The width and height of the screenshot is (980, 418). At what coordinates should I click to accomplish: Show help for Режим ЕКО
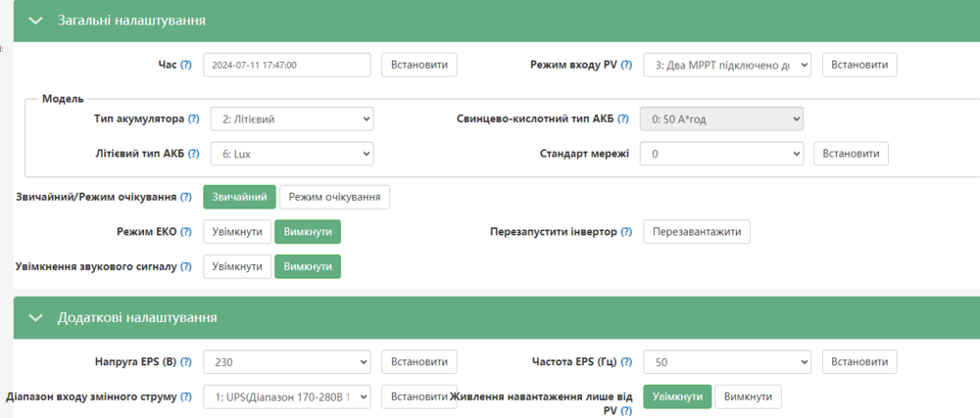tap(185, 231)
